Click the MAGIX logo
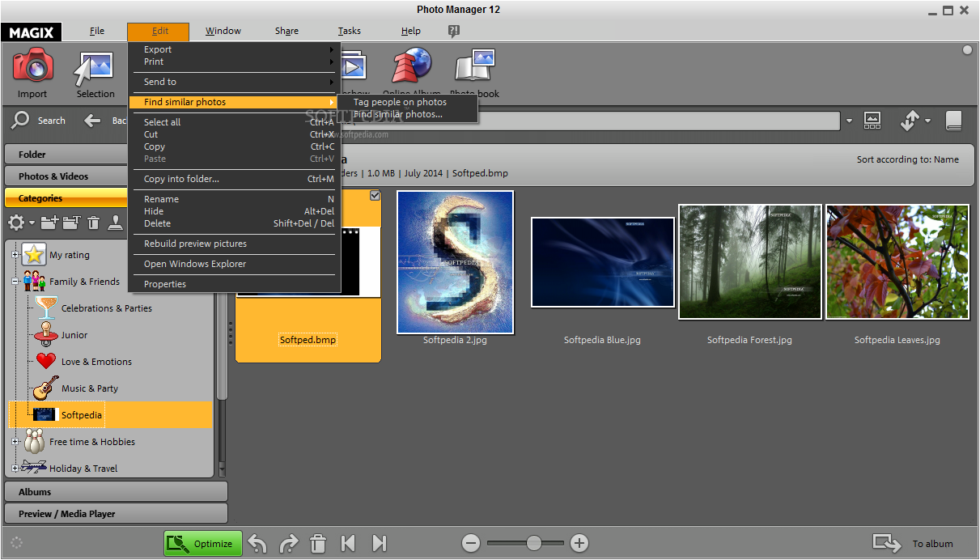The image size is (980, 560). point(32,32)
